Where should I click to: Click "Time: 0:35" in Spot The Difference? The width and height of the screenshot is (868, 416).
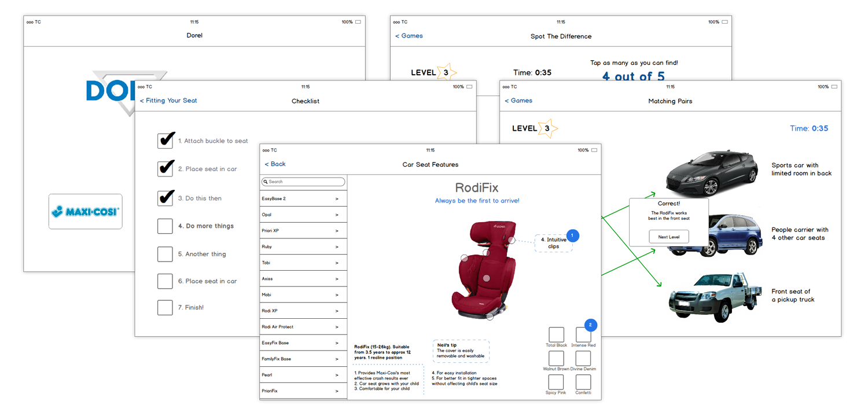click(532, 73)
